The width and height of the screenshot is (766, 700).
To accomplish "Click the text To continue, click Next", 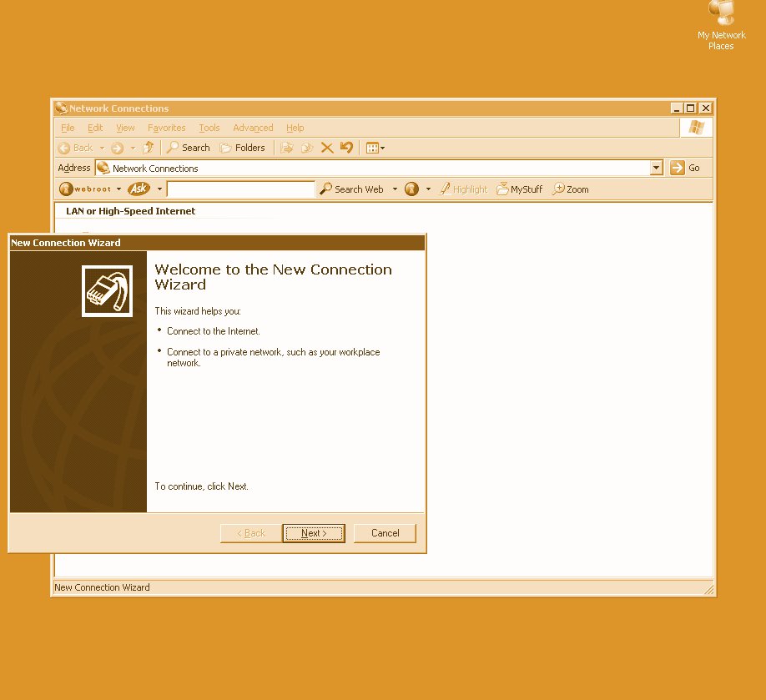I will pos(201,486).
